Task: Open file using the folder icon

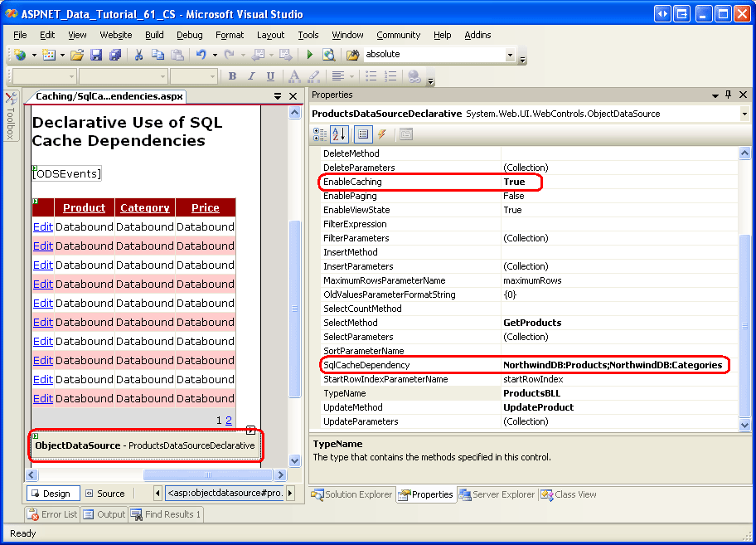Action: tap(77, 55)
